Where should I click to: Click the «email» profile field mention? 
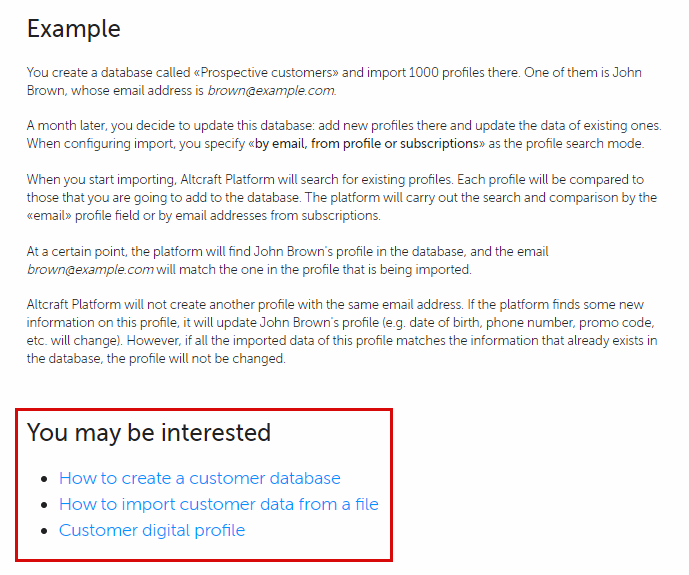click(49, 216)
